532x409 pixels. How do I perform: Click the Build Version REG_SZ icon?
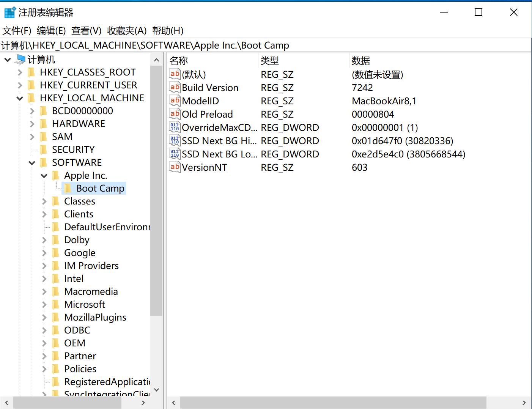pyautogui.click(x=174, y=87)
